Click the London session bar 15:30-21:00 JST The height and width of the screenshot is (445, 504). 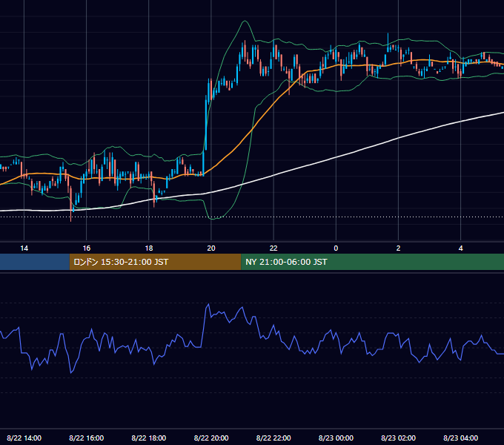[155, 262]
